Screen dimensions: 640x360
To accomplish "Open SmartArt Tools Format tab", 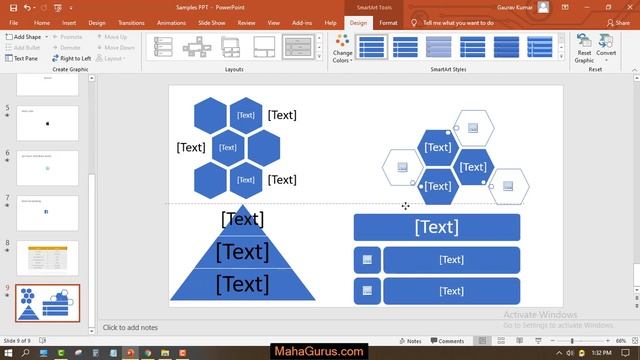I will click(388, 23).
